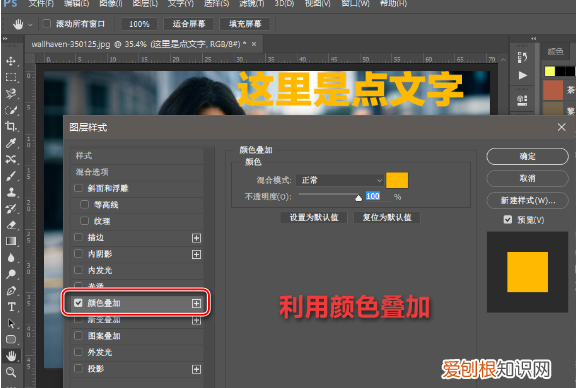Screen dimensions: 576x388
Task: Expand the collapsed right panels arrows
Action: point(533,38)
